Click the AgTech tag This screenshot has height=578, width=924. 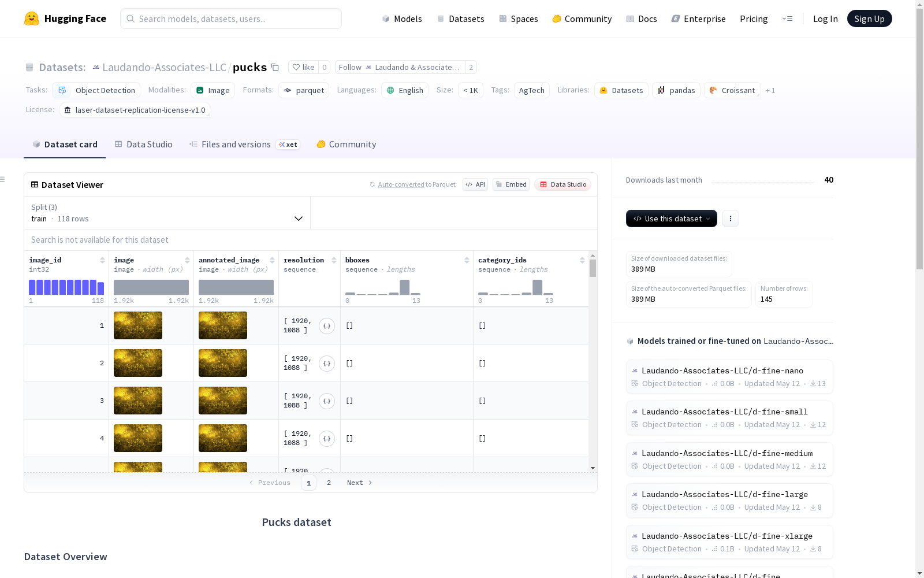coord(532,90)
